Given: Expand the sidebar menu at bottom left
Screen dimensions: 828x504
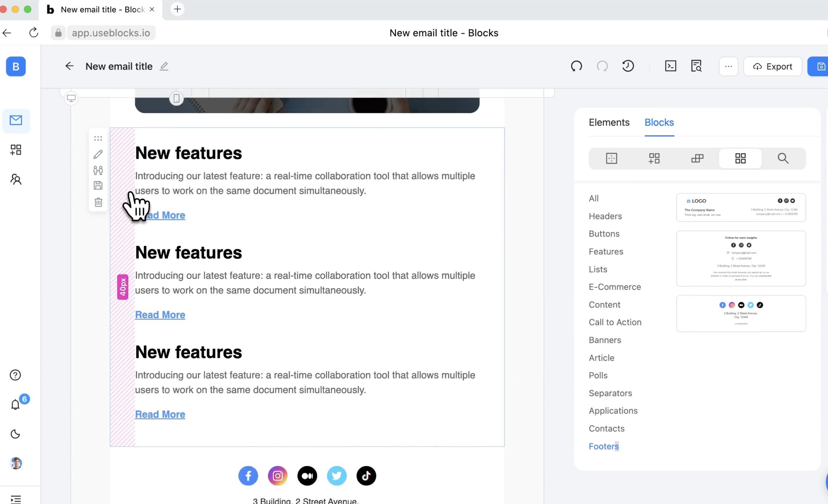Looking at the screenshot, I should [16, 499].
